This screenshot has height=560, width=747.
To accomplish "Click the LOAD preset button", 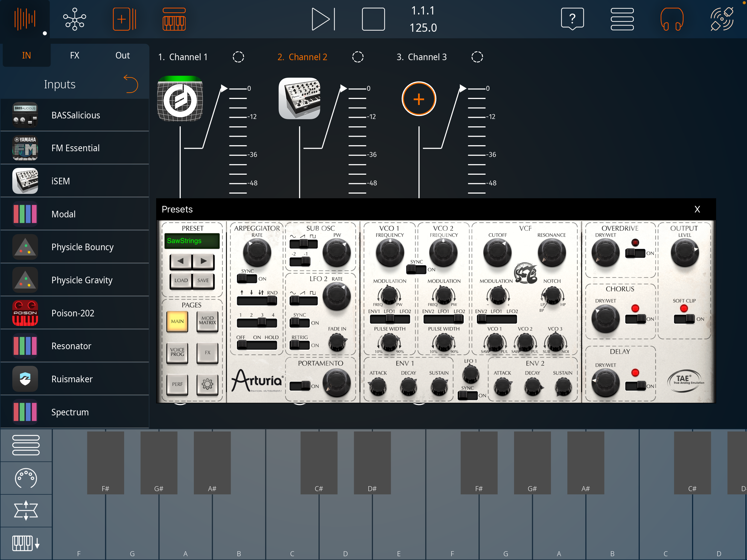I will coord(181,280).
